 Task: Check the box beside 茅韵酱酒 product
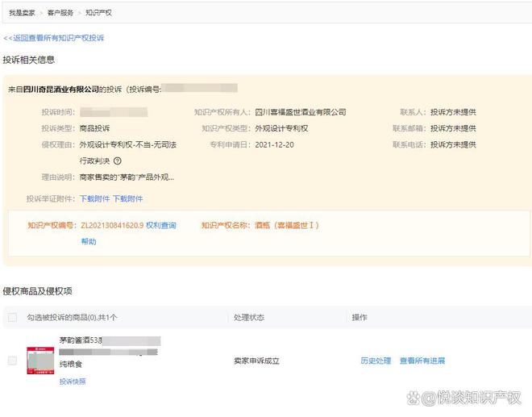click(12, 361)
